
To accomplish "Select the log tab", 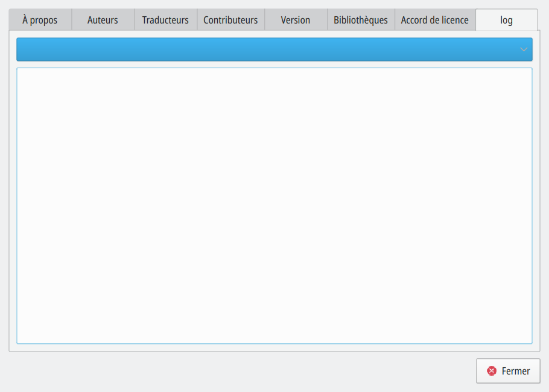I will coord(506,20).
